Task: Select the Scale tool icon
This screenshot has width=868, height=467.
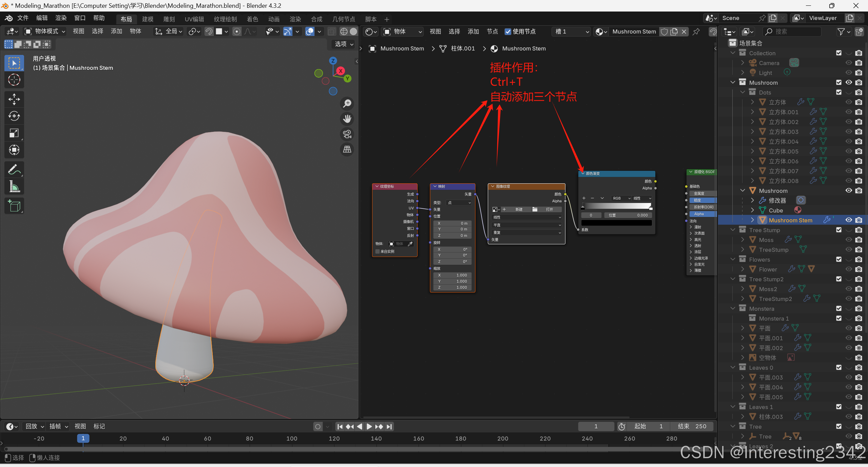Action: point(14,133)
